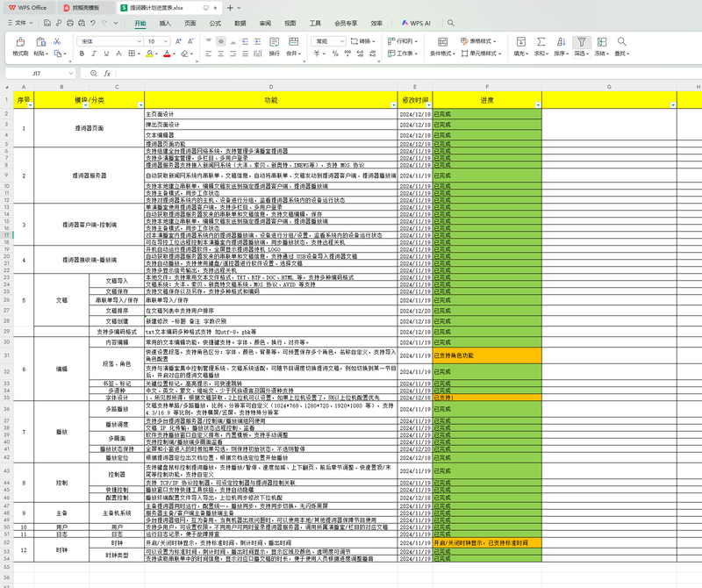Switch to the 视图 (View) tab
Image resolution: width=702 pixels, height=588 pixels.
pyautogui.click(x=290, y=24)
